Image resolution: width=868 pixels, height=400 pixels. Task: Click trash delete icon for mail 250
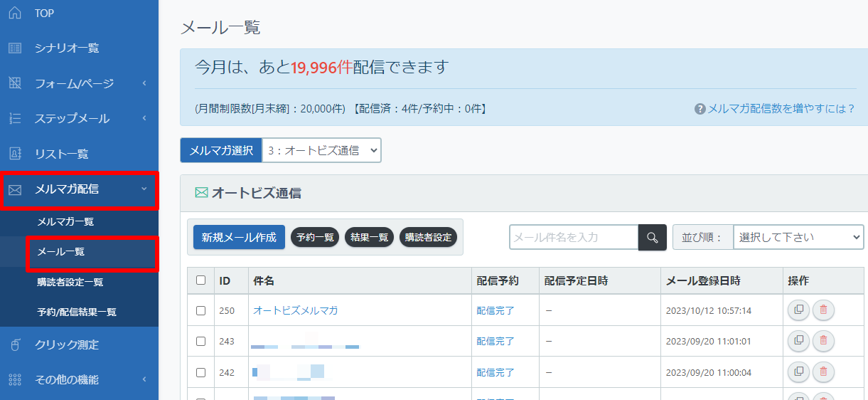pyautogui.click(x=823, y=310)
